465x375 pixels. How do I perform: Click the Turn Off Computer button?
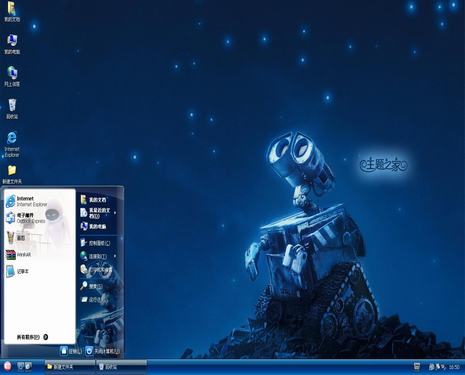tap(103, 351)
